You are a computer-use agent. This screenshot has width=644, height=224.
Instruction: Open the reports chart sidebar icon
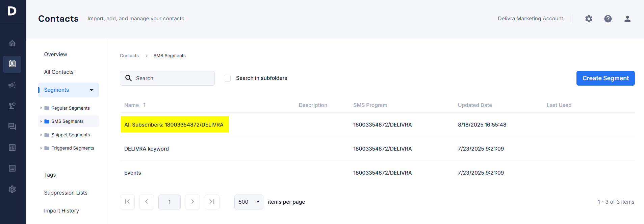(12, 148)
